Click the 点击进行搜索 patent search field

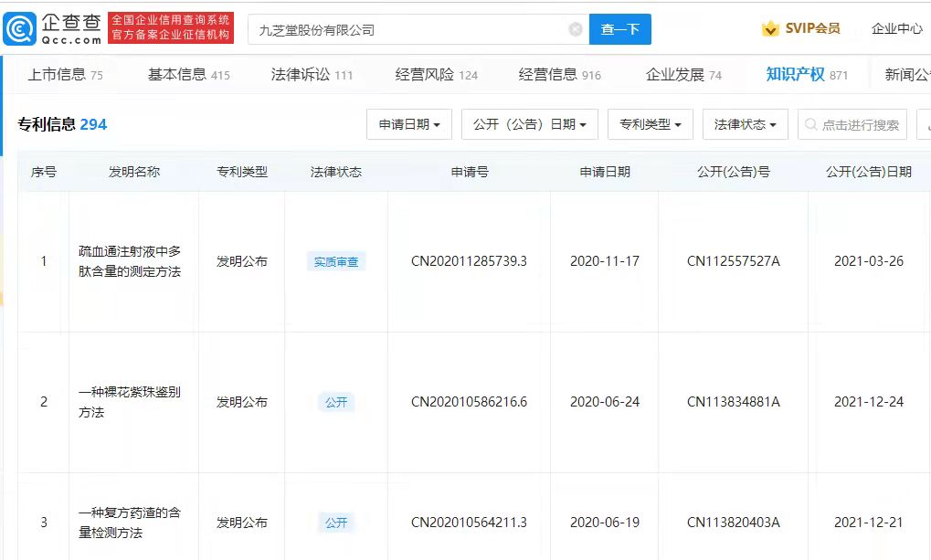[852, 124]
